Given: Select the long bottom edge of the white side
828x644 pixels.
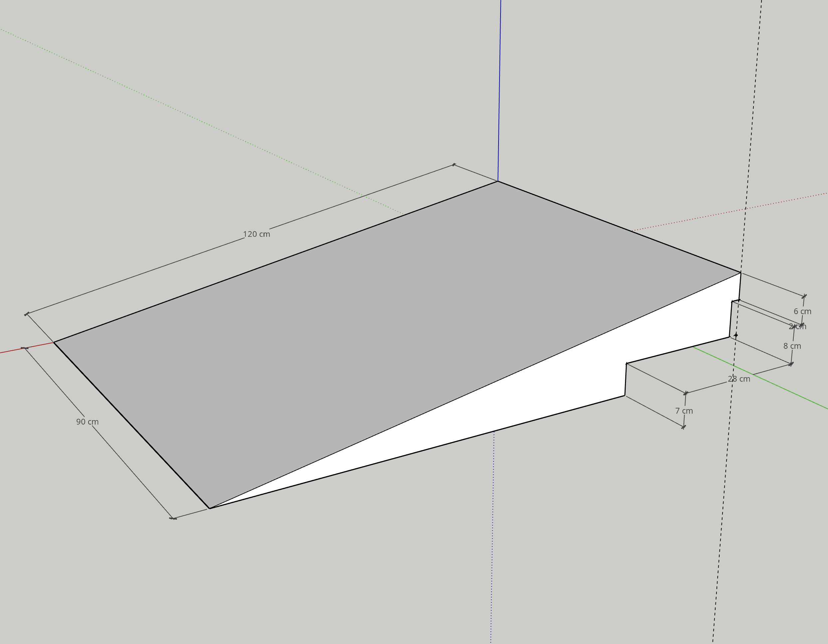Looking at the screenshot, I should (417, 452).
